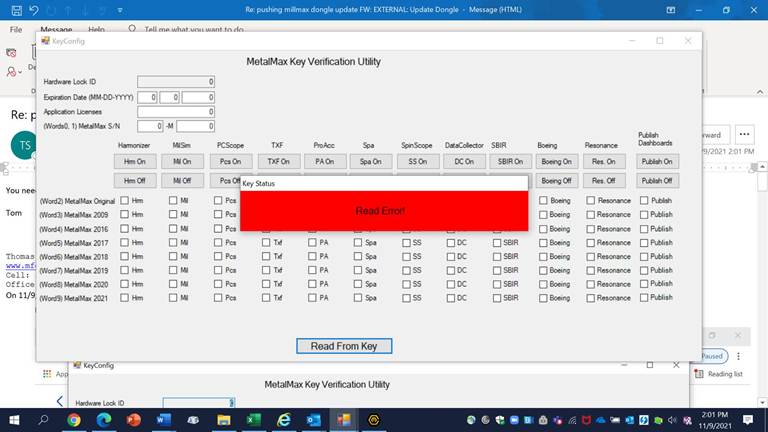Click the Apps grid icon in the browser bookmarks

pos(47,374)
